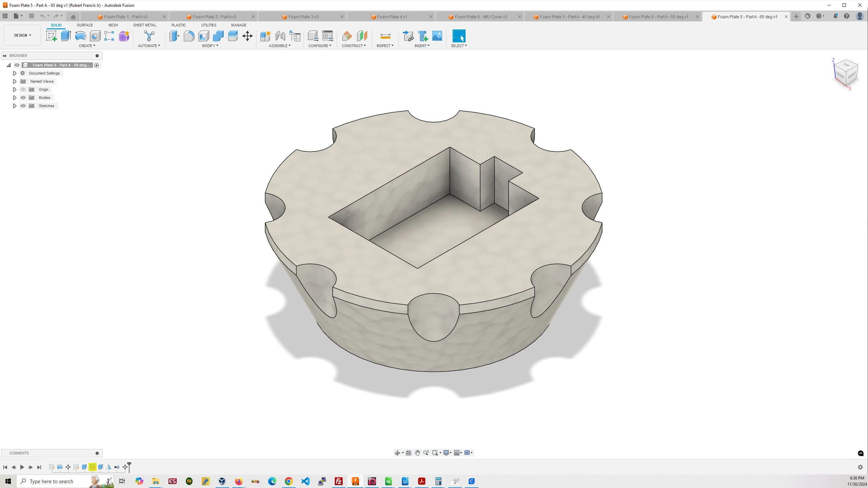Select the Midplane construct tool
Viewport: 868px width, 488px height.
[362, 36]
